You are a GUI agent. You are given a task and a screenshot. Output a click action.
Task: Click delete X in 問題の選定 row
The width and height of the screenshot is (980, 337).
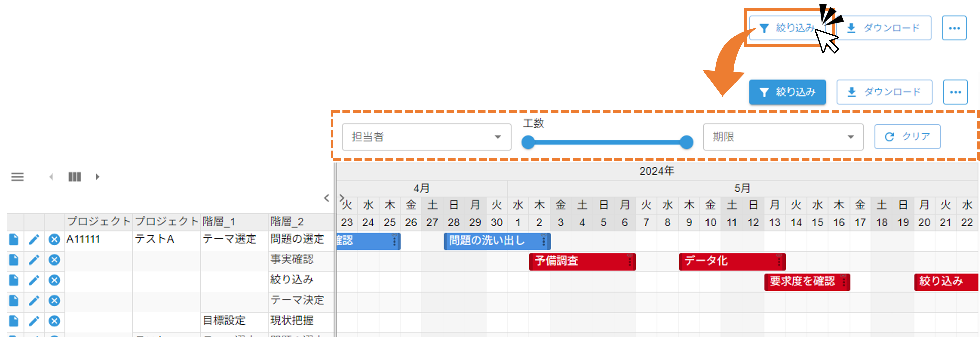point(55,239)
